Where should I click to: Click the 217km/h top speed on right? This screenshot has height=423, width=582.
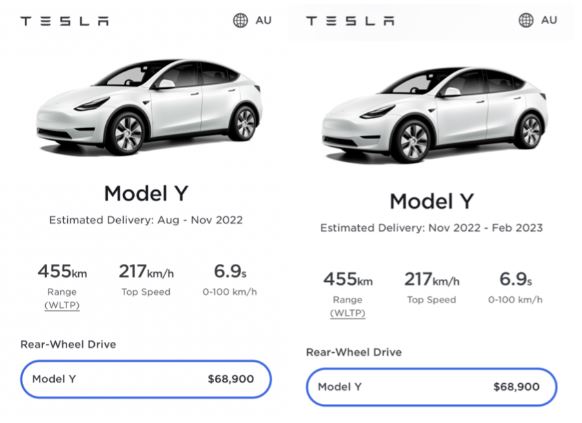point(432,279)
